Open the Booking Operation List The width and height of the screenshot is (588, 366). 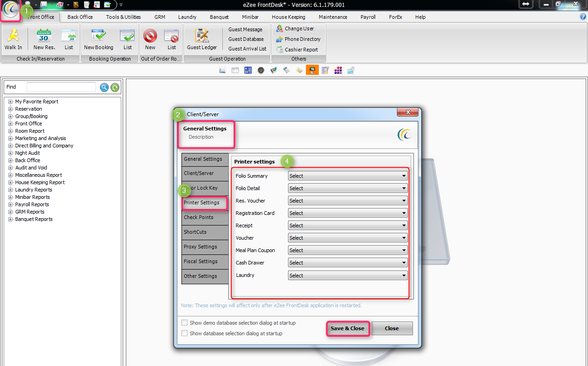pyautogui.click(x=128, y=39)
